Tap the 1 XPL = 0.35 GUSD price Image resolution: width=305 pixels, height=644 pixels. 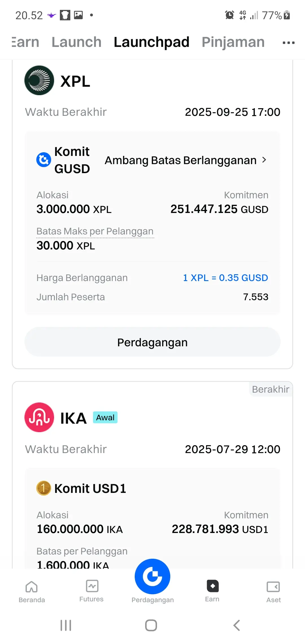pyautogui.click(x=226, y=278)
